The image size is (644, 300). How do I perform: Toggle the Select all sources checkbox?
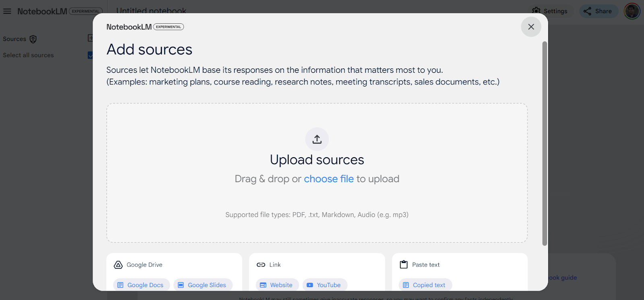[x=90, y=55]
